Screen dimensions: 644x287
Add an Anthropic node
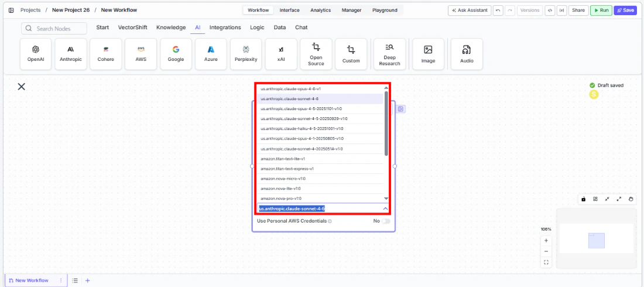tap(71, 54)
